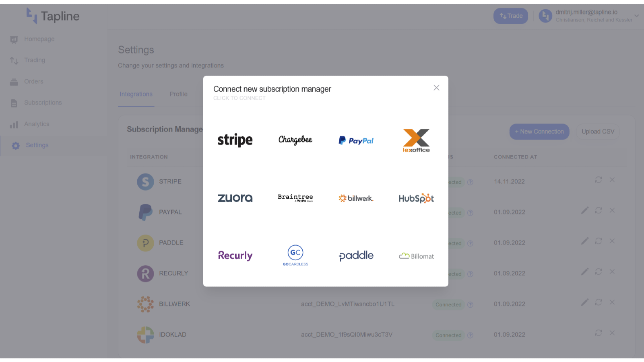Select the Billomat integration logo
The height and width of the screenshot is (362, 644).
pos(416,256)
